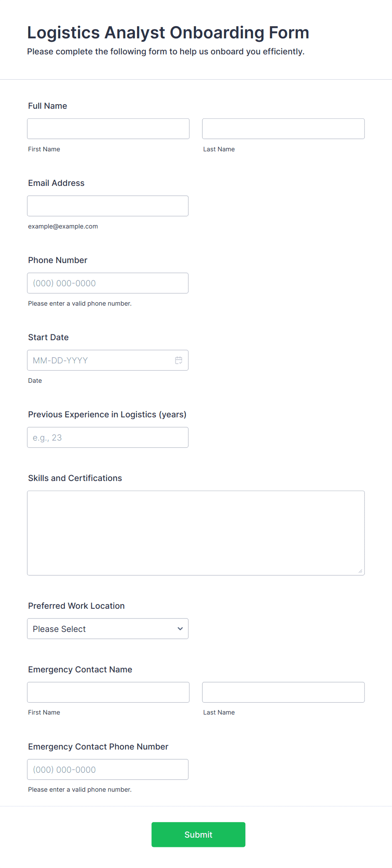This screenshot has height=868, width=392.
Task: Click into the Email Address field
Action: click(x=108, y=206)
